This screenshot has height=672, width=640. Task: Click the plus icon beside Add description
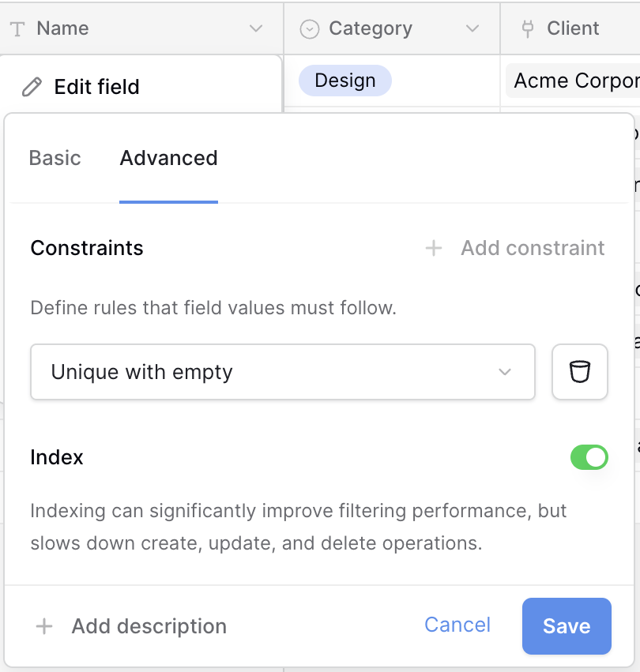pyautogui.click(x=44, y=627)
